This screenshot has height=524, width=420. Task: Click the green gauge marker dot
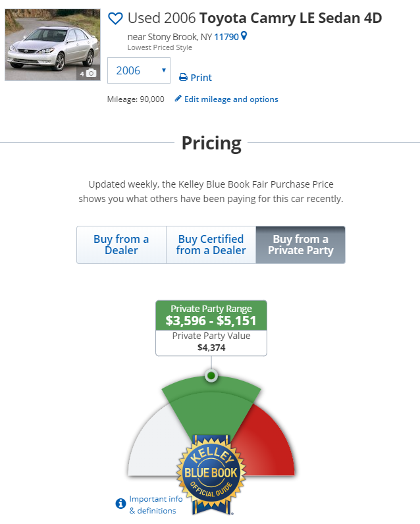click(x=211, y=376)
